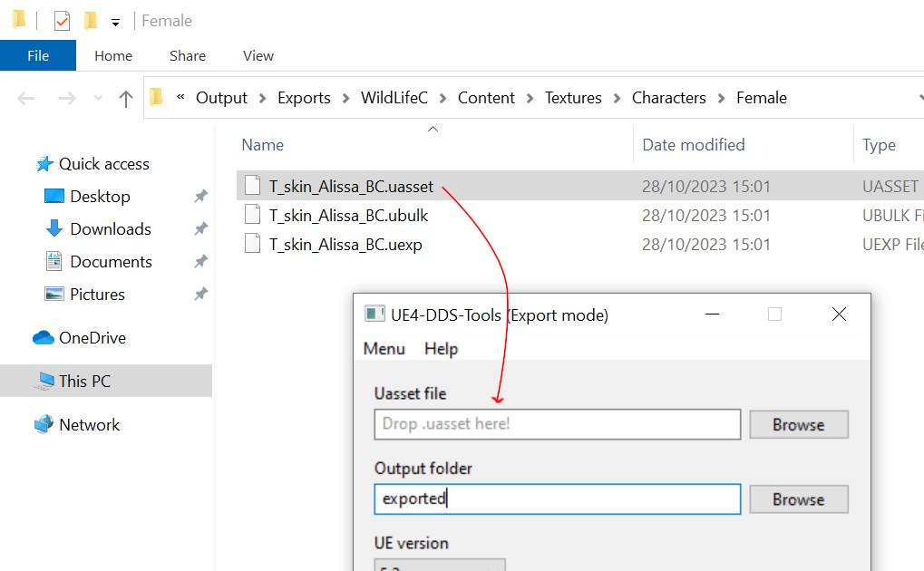924x571 pixels.
Task: Click the Forward navigation arrow
Action: click(x=67, y=99)
